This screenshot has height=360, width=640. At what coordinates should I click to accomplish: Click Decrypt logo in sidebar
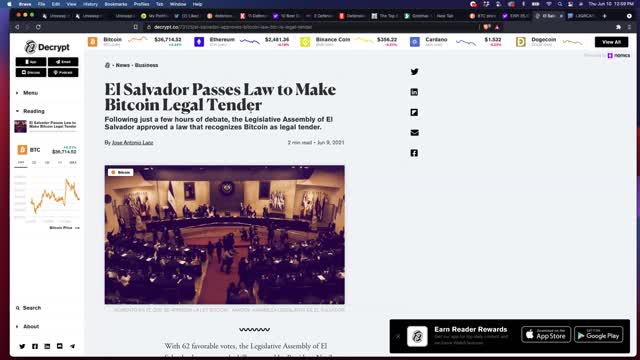[47, 47]
